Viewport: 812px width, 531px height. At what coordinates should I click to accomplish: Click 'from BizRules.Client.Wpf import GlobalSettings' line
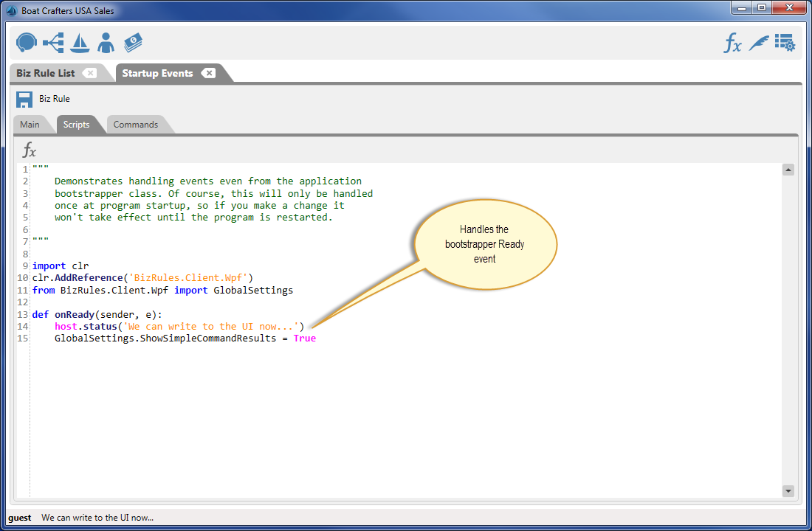coord(162,291)
